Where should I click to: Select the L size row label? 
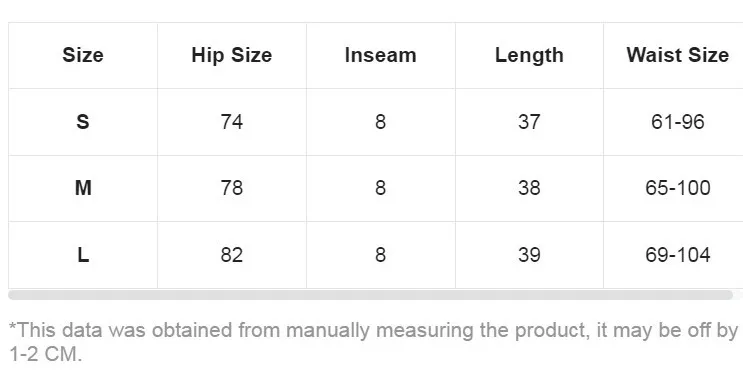83,255
